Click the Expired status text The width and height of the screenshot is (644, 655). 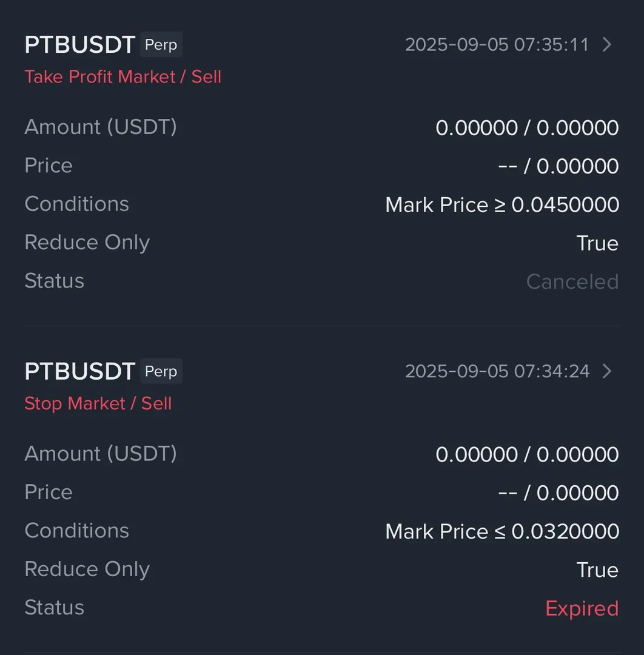pyautogui.click(x=582, y=608)
